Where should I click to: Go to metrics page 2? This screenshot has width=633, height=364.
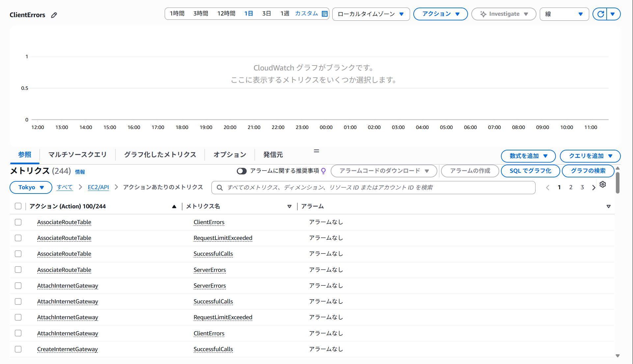pos(571,187)
